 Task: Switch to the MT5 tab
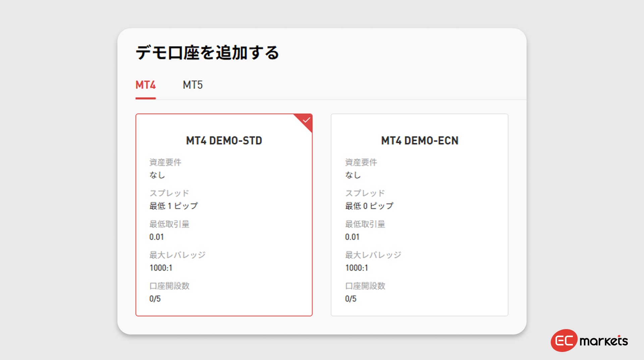pyautogui.click(x=193, y=85)
